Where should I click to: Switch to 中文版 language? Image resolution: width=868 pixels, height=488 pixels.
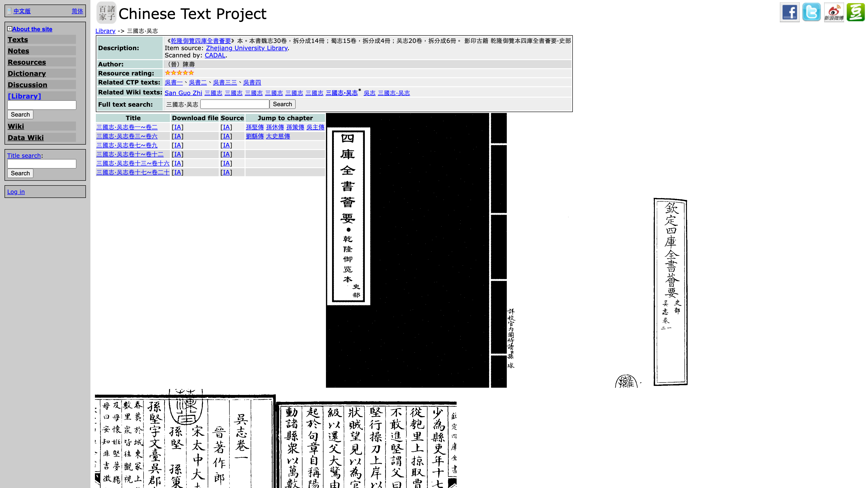[x=22, y=11]
